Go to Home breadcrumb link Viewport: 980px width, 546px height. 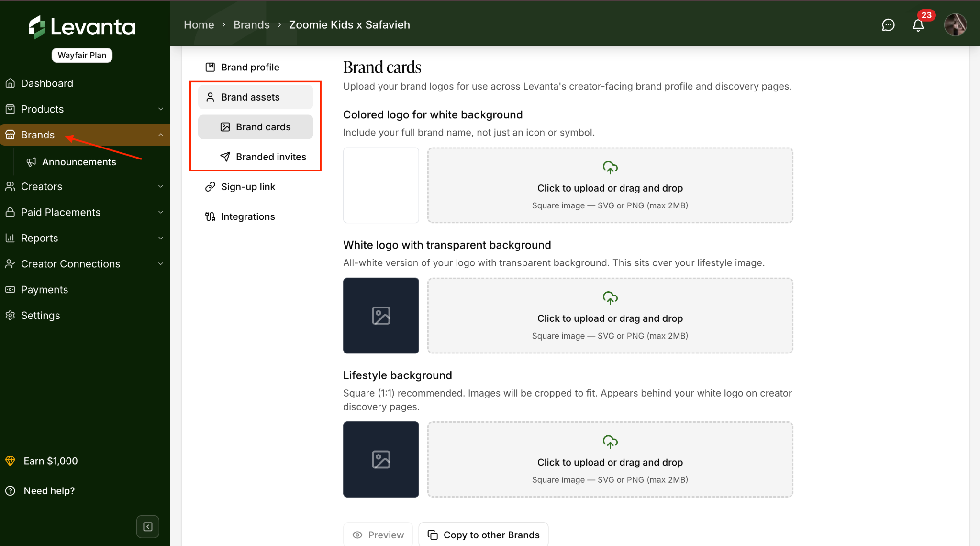[x=199, y=25]
